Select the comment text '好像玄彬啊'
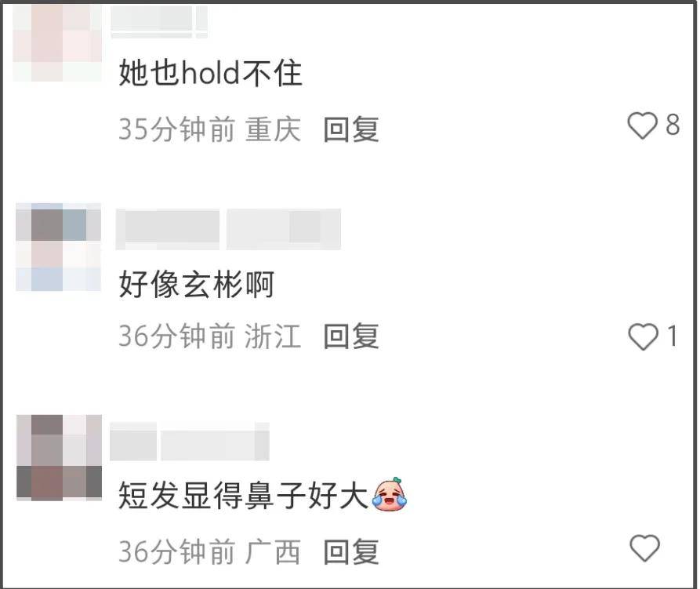Screen dimensions: 700x589 (196, 284)
